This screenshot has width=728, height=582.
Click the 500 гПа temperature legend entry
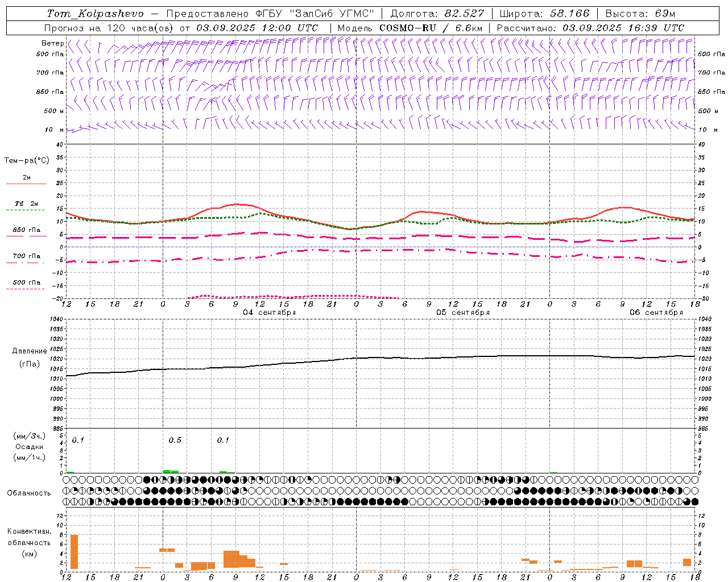coord(26,282)
